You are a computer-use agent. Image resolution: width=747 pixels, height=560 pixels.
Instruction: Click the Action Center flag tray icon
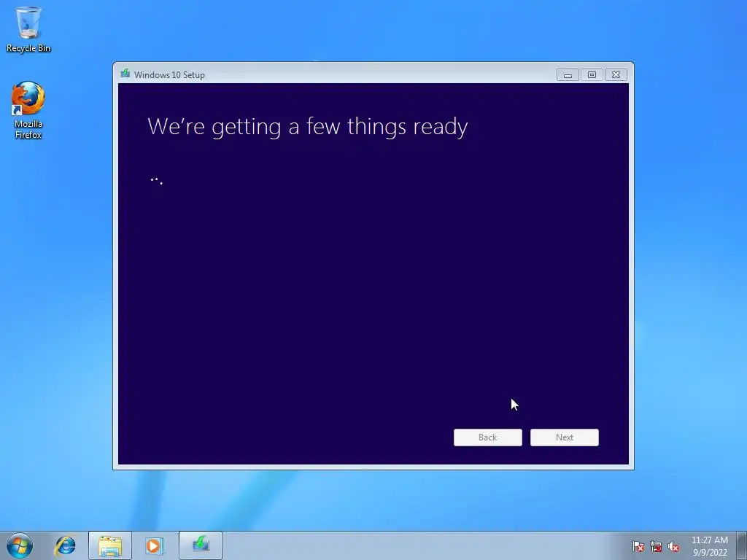638,546
